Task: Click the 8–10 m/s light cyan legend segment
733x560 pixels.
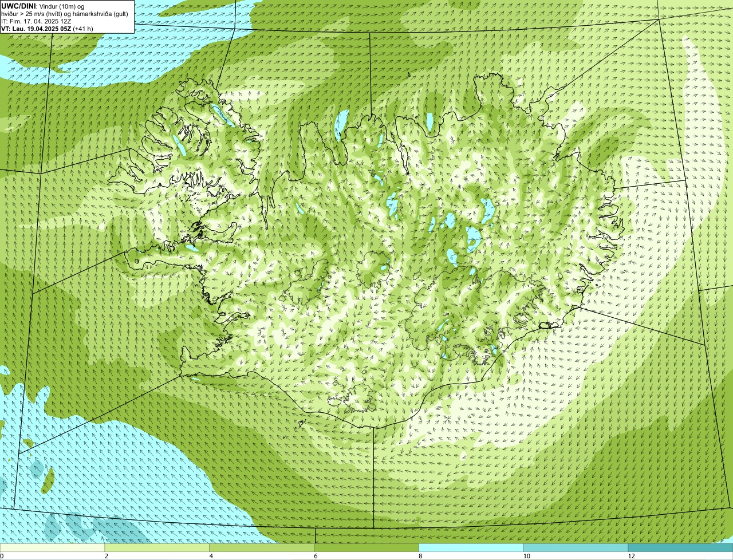Action: (472, 548)
